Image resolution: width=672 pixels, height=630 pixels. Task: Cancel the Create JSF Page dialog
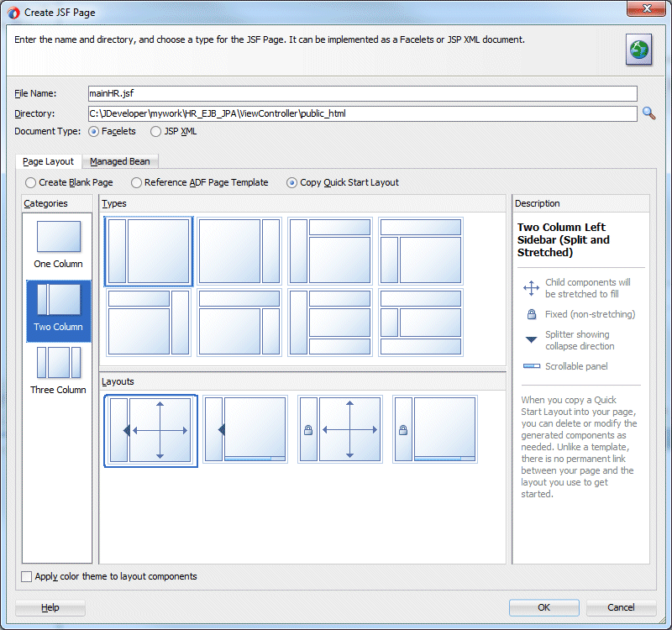click(621, 607)
